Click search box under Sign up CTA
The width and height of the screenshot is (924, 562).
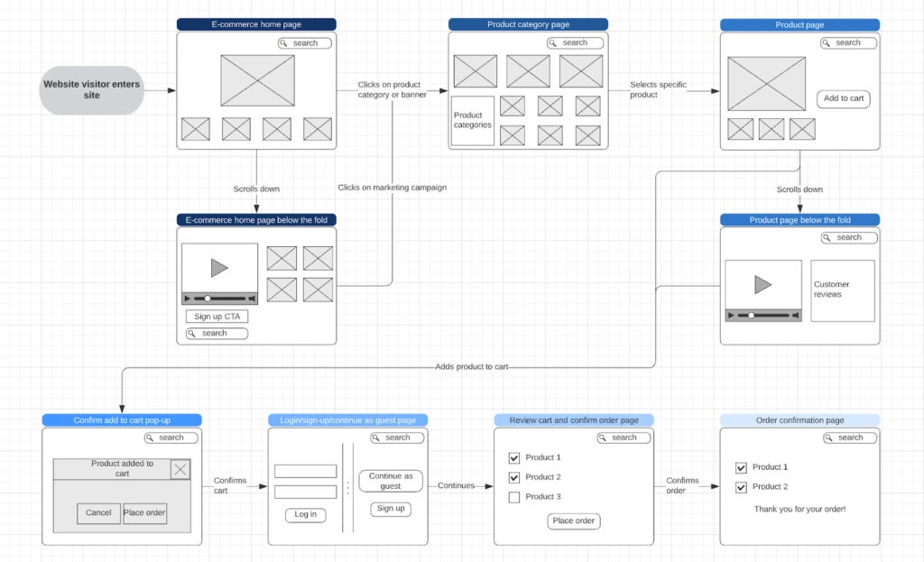point(217,334)
